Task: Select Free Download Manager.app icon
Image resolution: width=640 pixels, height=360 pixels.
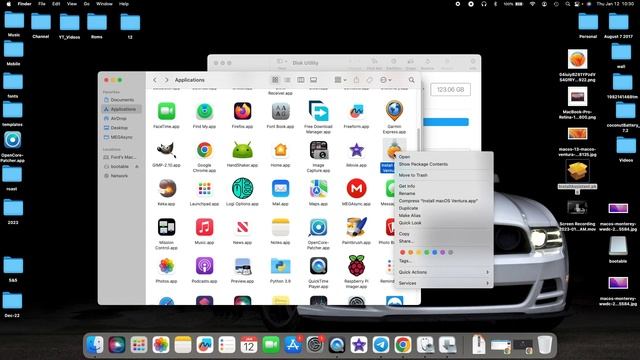Action: 318,111
